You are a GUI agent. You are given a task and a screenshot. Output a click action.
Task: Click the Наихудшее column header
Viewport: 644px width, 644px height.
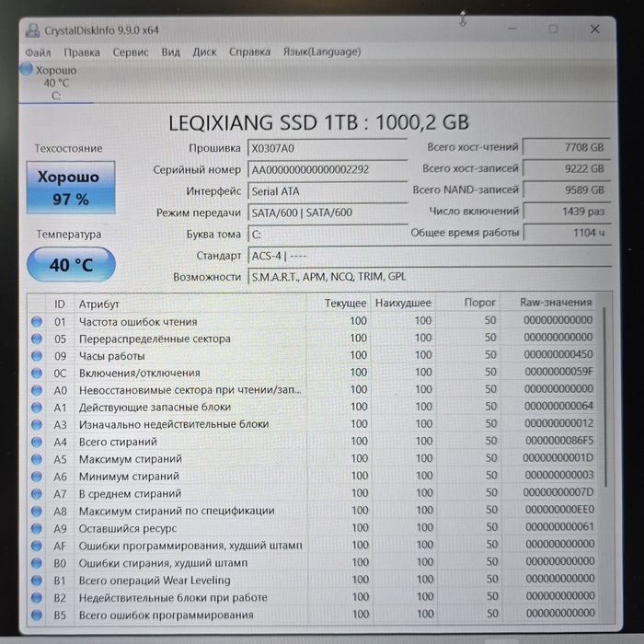coord(403,303)
